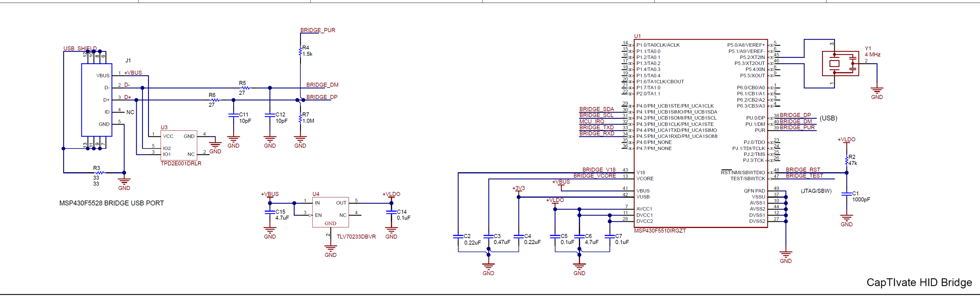
Task: Select P4.6/PM_NONE pin name on U1
Action: point(654,142)
